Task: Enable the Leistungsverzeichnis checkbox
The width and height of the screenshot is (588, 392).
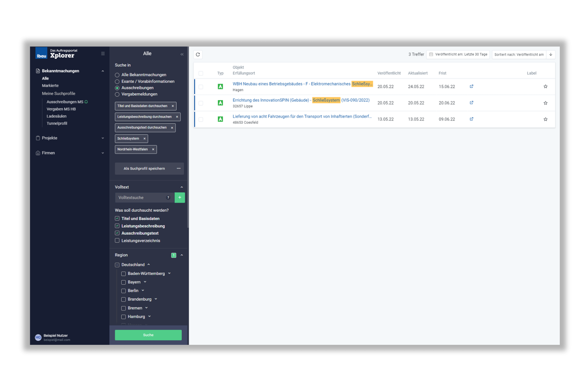Action: pyautogui.click(x=117, y=241)
